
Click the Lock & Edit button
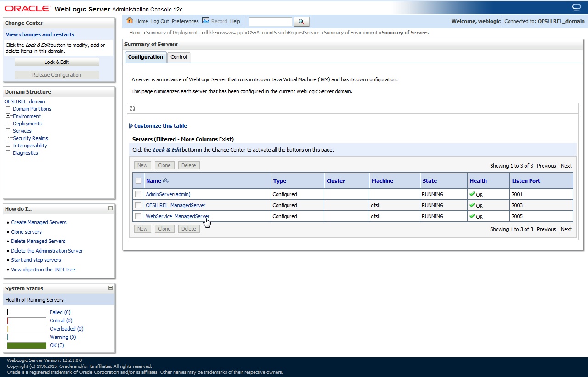click(x=57, y=62)
